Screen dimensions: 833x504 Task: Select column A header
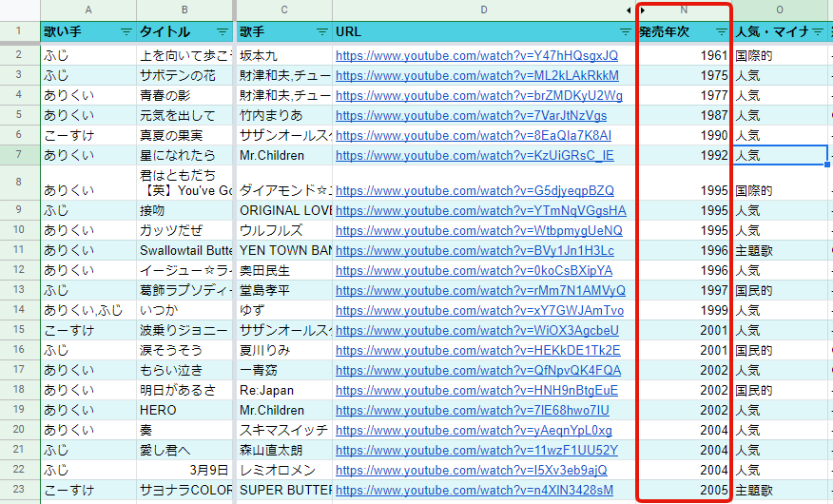(x=88, y=10)
